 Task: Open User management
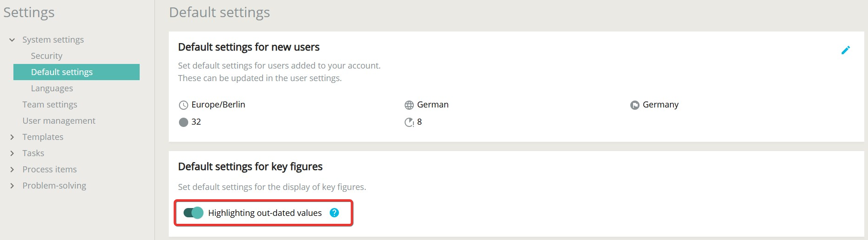pos(59,121)
